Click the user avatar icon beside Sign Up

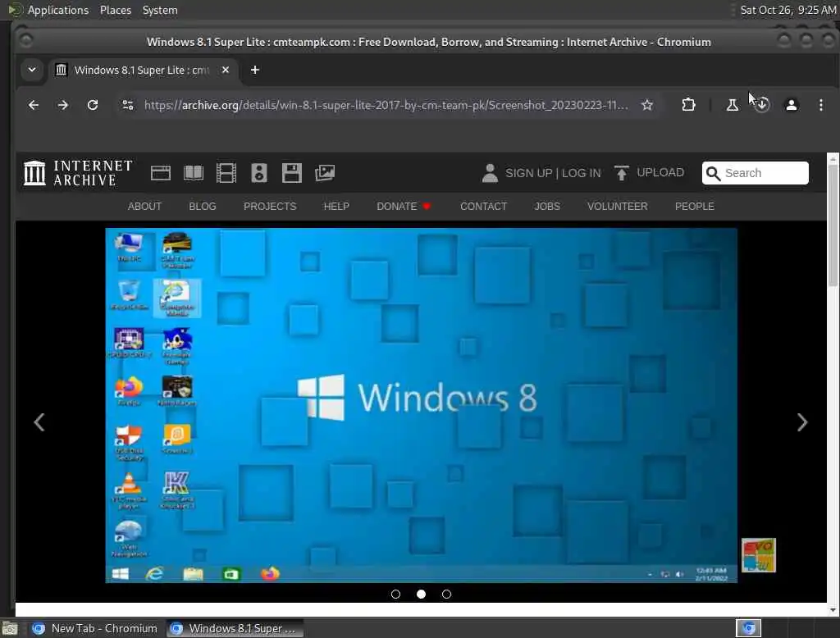pyautogui.click(x=490, y=173)
